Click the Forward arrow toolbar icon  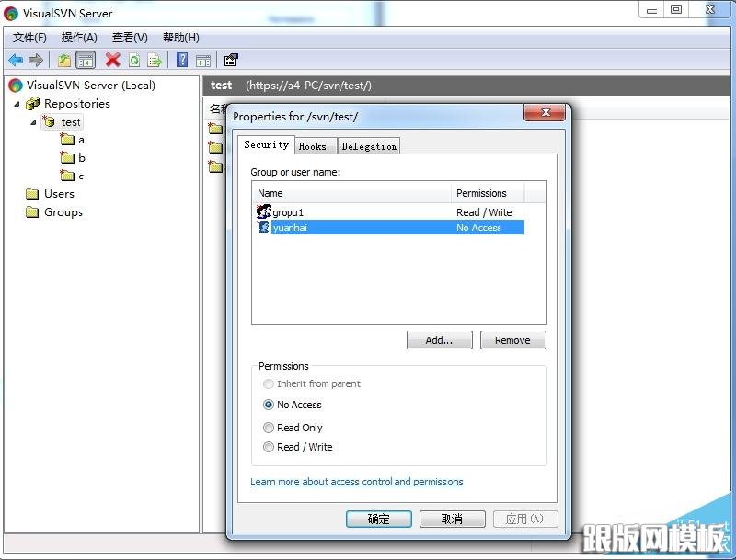click(x=36, y=60)
